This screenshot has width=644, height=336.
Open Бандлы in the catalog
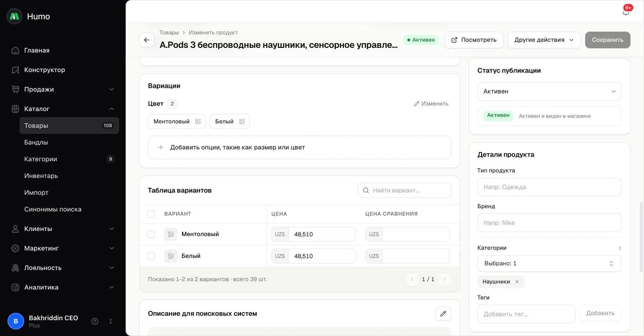coord(69,142)
